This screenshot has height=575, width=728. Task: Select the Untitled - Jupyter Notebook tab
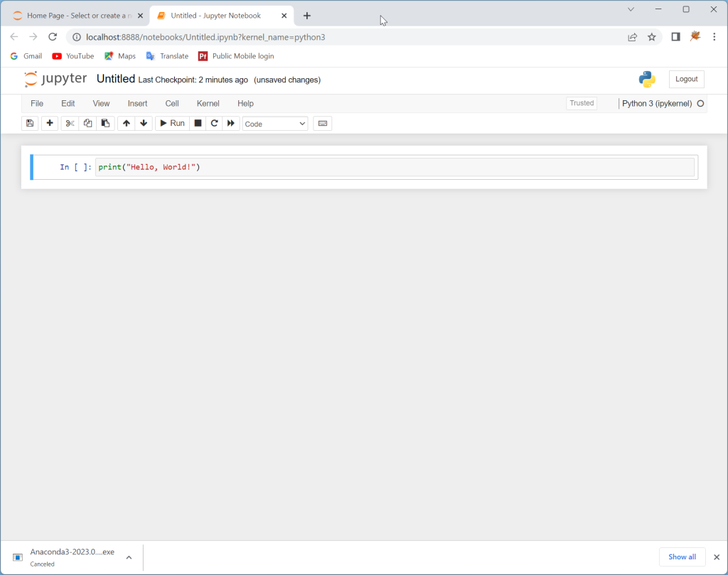(215, 16)
